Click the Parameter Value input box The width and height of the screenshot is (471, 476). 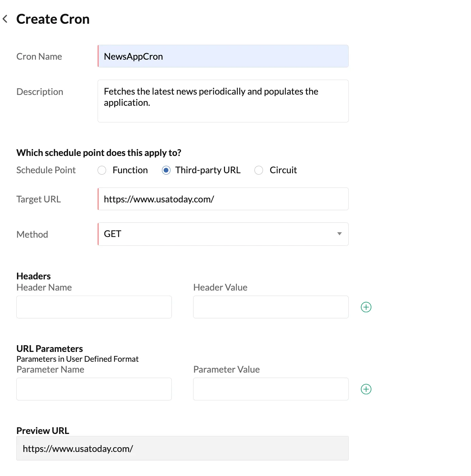click(271, 389)
